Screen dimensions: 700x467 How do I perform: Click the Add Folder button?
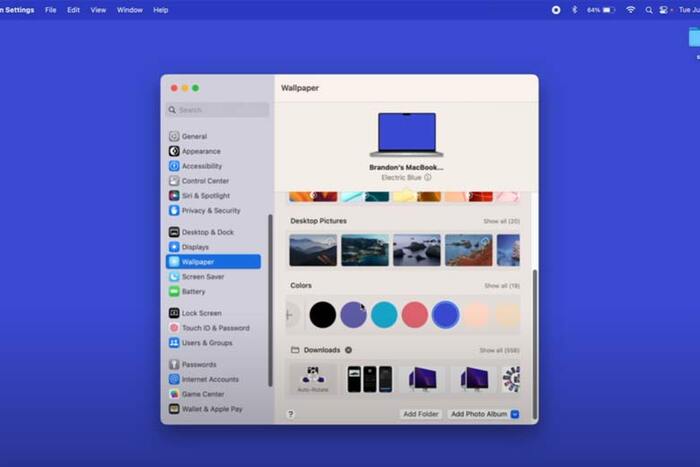pyautogui.click(x=420, y=414)
